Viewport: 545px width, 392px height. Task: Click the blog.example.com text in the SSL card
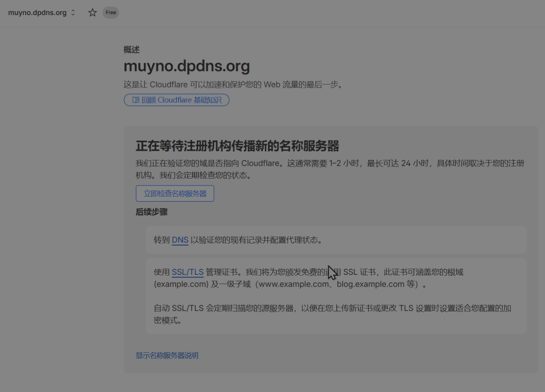pyautogui.click(x=370, y=284)
